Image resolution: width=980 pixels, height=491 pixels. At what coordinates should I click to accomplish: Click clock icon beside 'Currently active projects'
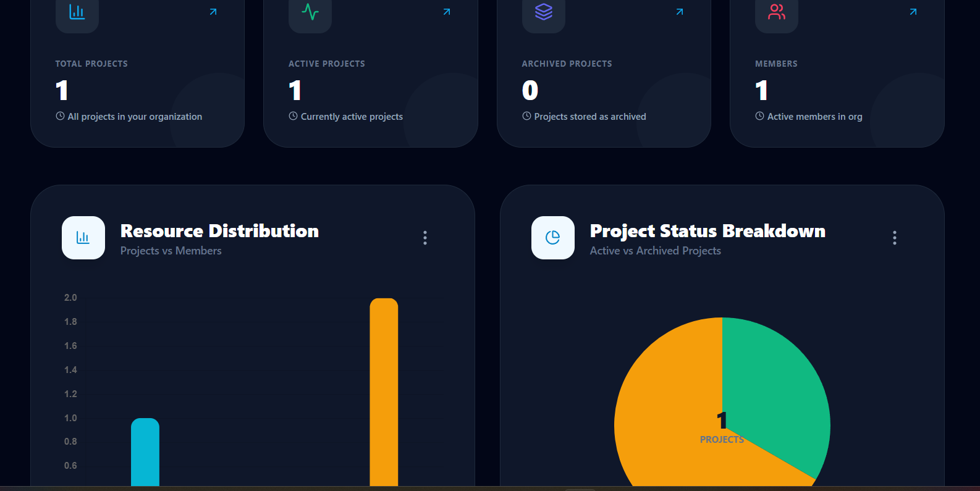[x=293, y=116]
